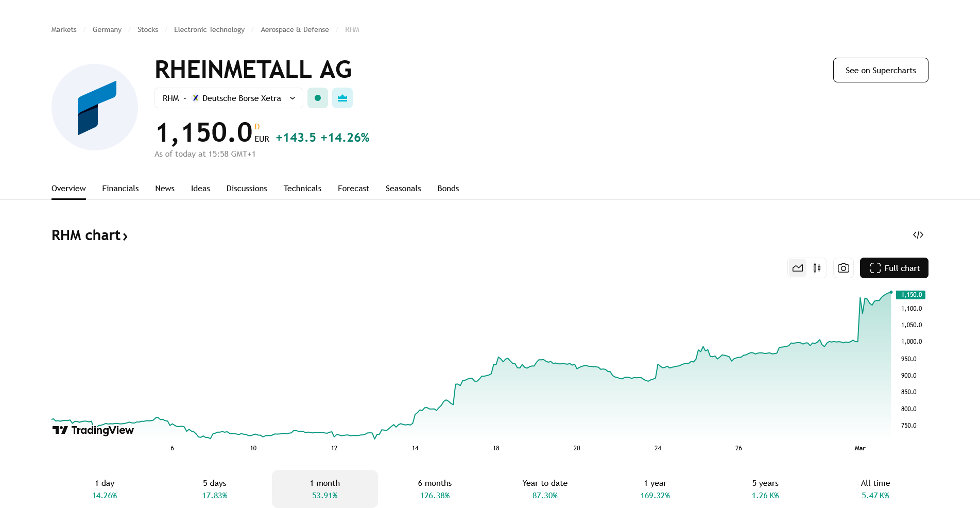Switch to area chart style
Screen dimensions: 980x508
(x=798, y=268)
